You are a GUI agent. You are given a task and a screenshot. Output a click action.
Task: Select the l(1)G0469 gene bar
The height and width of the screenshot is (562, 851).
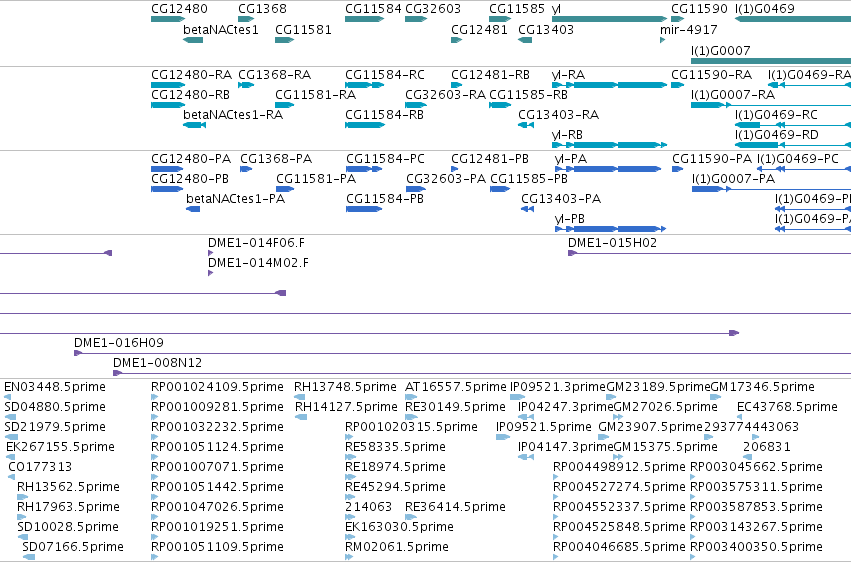[793, 19]
